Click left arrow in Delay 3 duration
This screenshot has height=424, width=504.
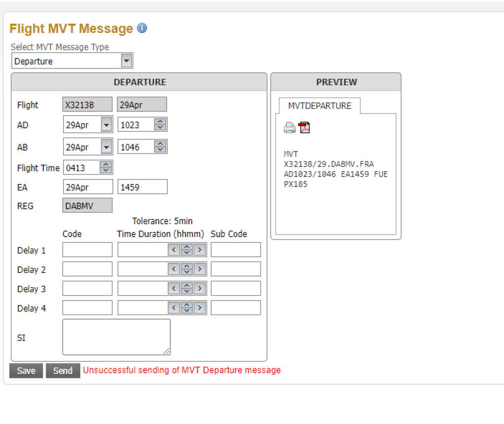pyautogui.click(x=174, y=289)
